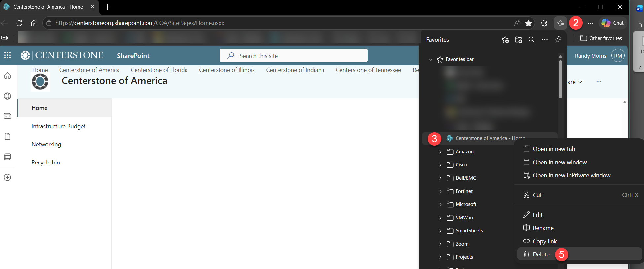Click the Favorites panel scrollbar thumb
Viewport: 644px width, 269px height.
pos(560,79)
